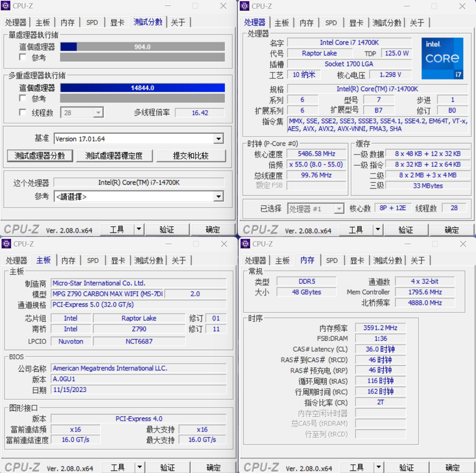
Task: Open 显卡 tab in processor window
Action: click(356, 23)
